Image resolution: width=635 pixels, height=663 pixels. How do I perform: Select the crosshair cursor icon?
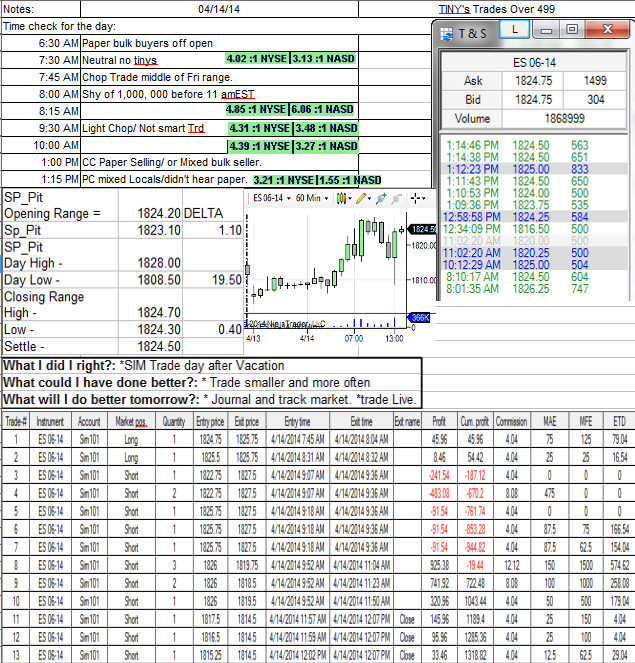point(416,198)
